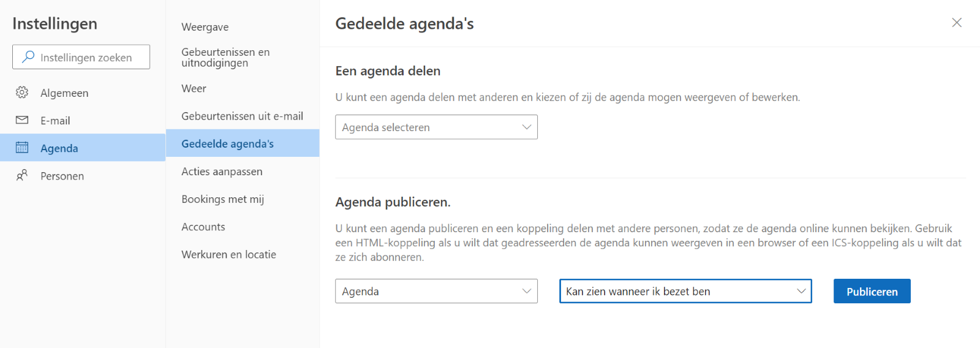Click the Personen people icon
The width and height of the screenshot is (980, 348).
22,175
